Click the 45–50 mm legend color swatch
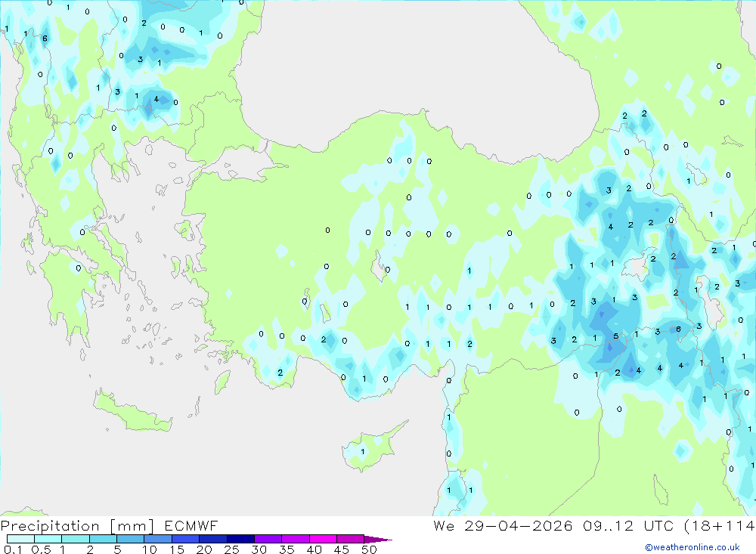Screen dimensions: 756x554 350,539
